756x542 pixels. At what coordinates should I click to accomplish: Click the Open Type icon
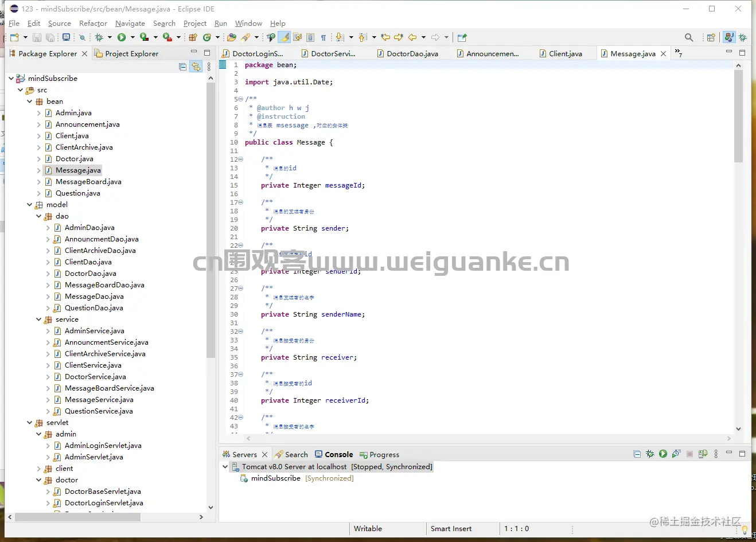click(x=232, y=37)
